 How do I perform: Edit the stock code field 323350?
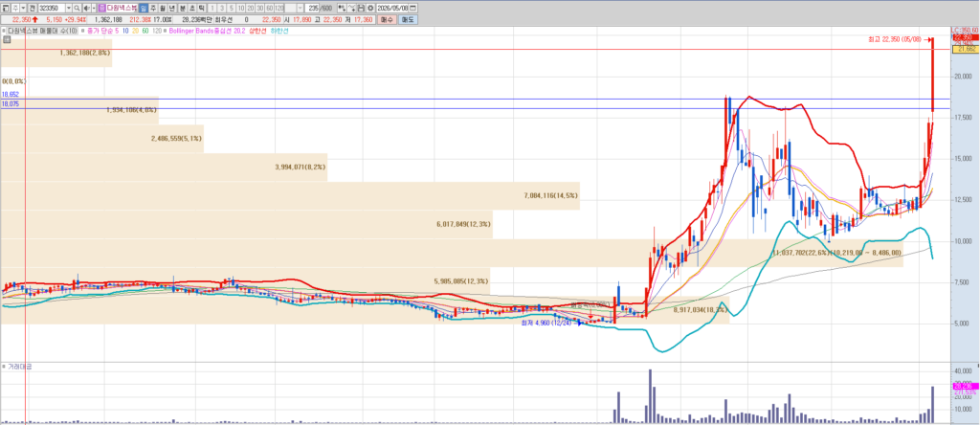point(52,8)
